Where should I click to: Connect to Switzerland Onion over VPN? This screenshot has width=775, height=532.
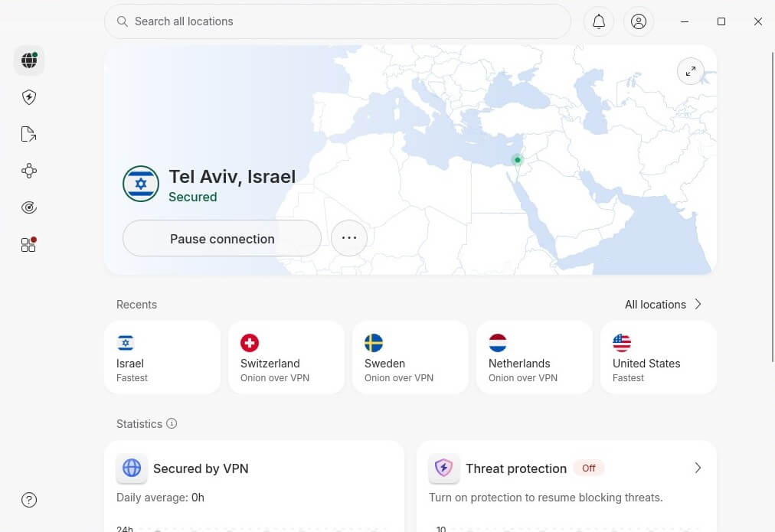tap(286, 357)
